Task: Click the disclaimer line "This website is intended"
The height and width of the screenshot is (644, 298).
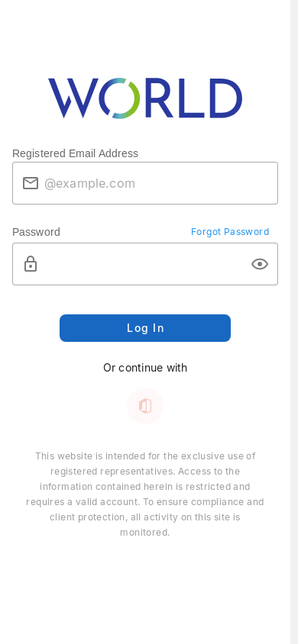Action: click(x=145, y=456)
